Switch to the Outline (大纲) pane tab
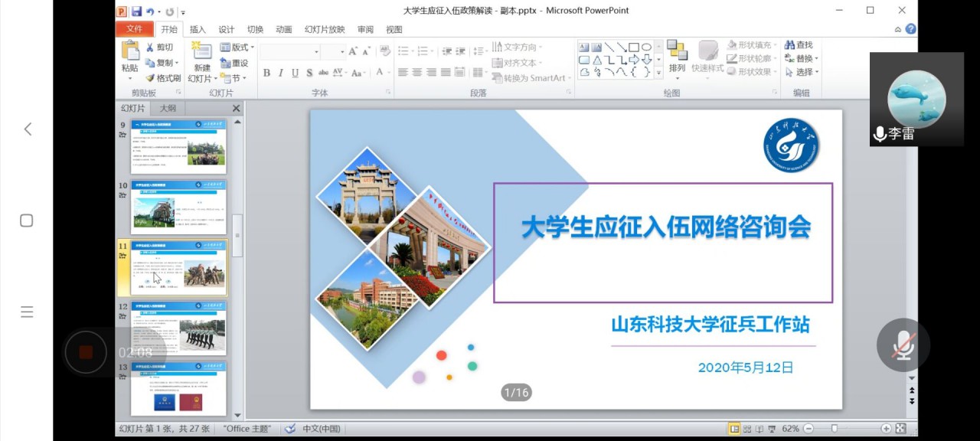980x441 pixels. coord(168,109)
